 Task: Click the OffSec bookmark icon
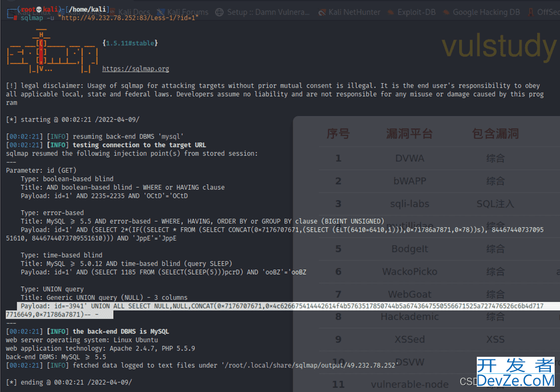tap(531, 12)
